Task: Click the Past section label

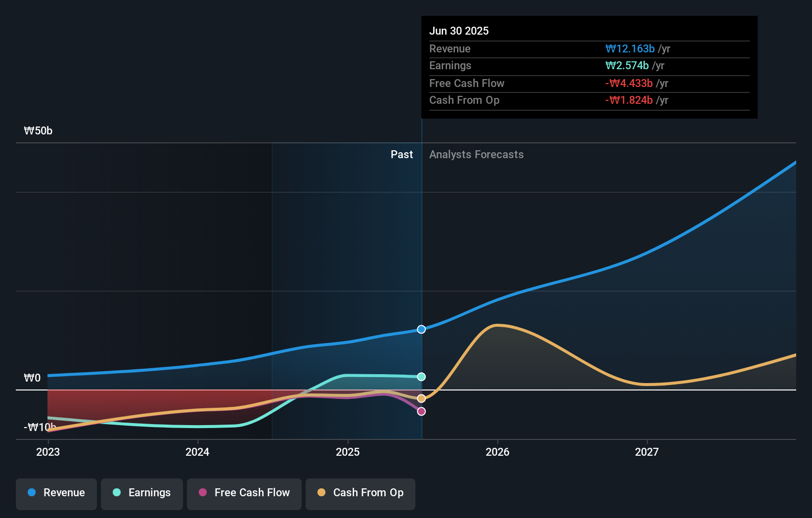Action: tap(402, 154)
